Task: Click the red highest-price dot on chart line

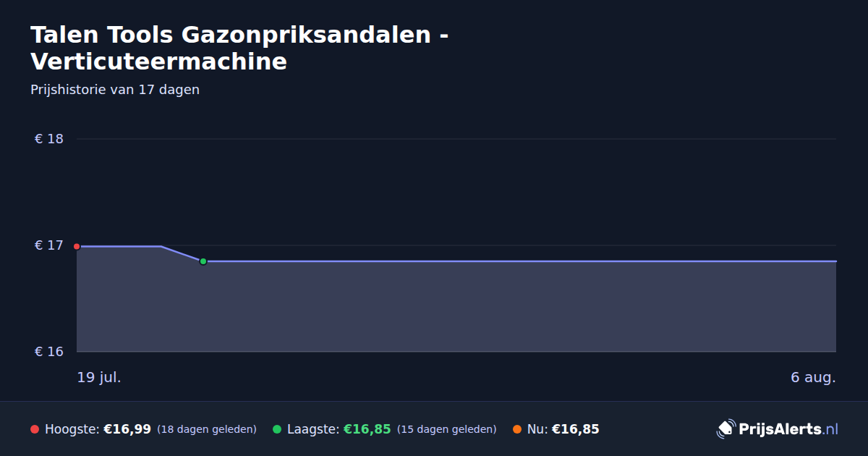Action: point(77,246)
